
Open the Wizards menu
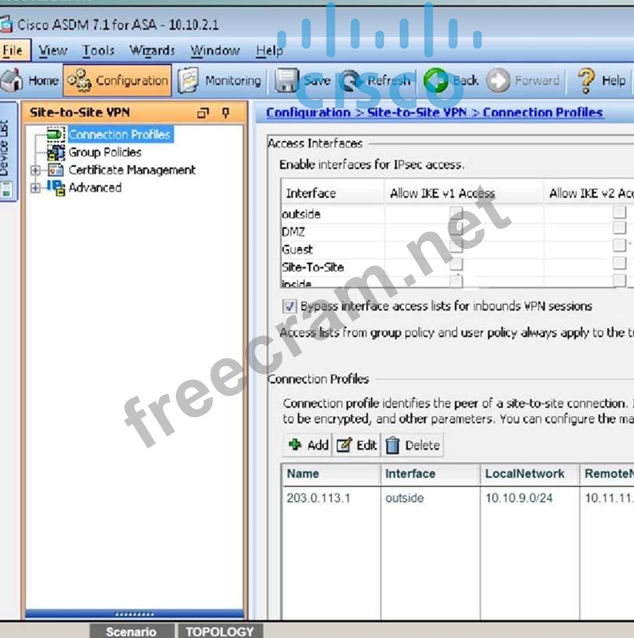(152, 51)
